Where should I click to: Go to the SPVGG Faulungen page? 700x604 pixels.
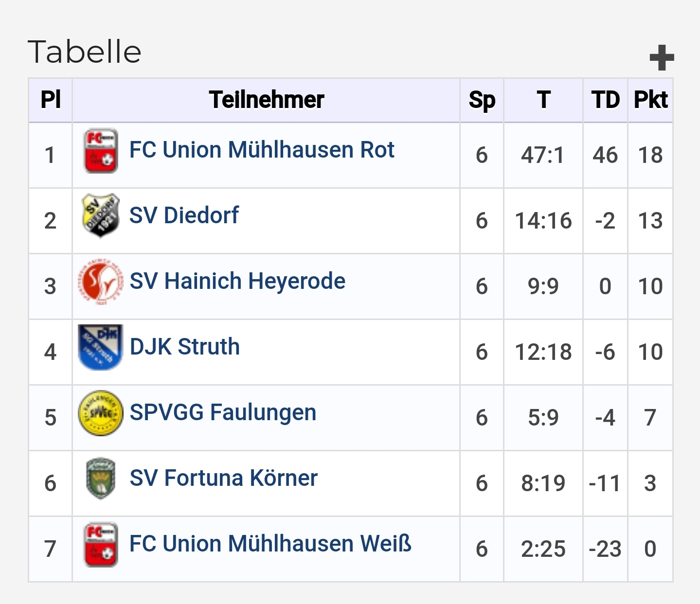223,412
